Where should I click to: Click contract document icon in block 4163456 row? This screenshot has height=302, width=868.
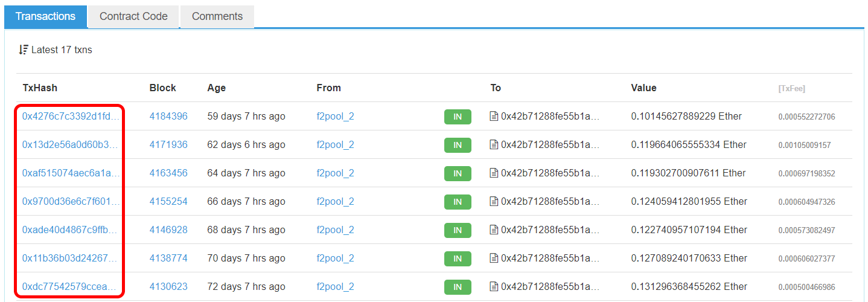pos(494,173)
